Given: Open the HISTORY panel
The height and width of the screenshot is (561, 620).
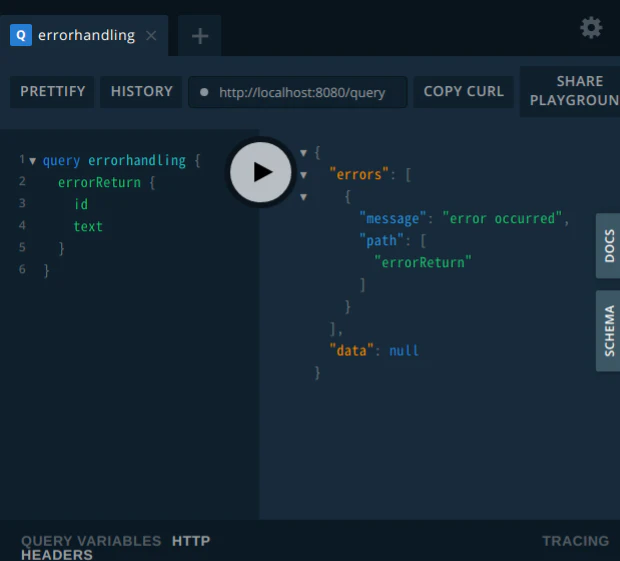Looking at the screenshot, I should [142, 91].
